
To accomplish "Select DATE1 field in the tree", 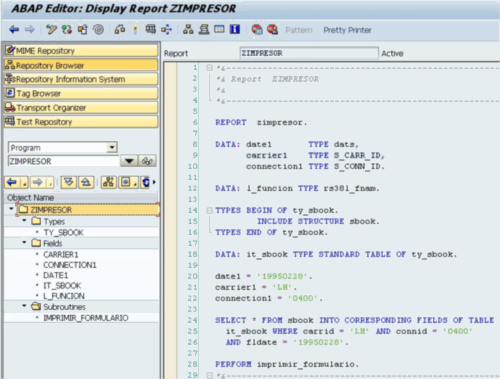I will coord(55,275).
